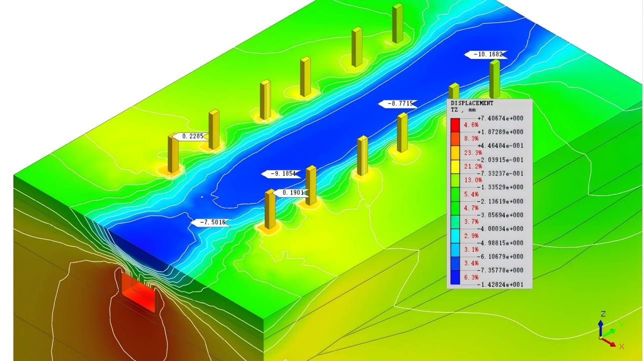Select the probe label showing -10.1682
Image resolution: width=644 pixels, height=361 pixels.
click(486, 54)
